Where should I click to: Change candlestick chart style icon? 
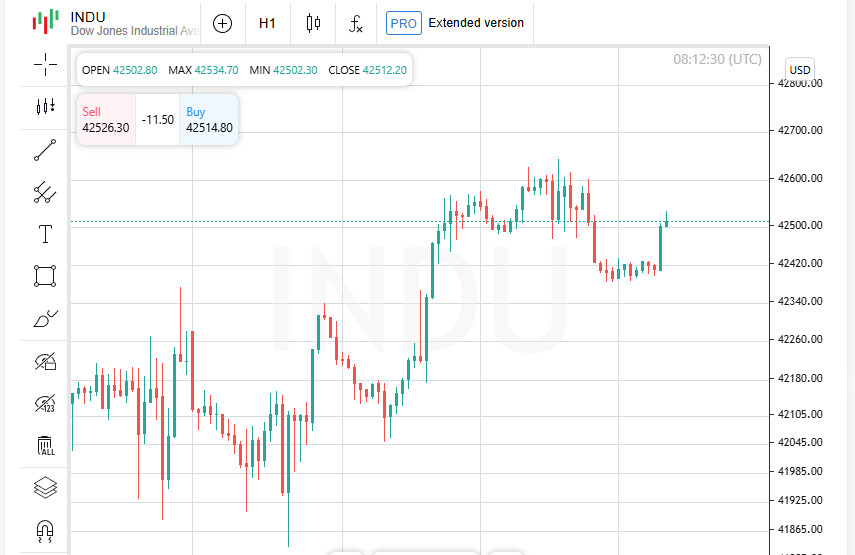coord(314,23)
